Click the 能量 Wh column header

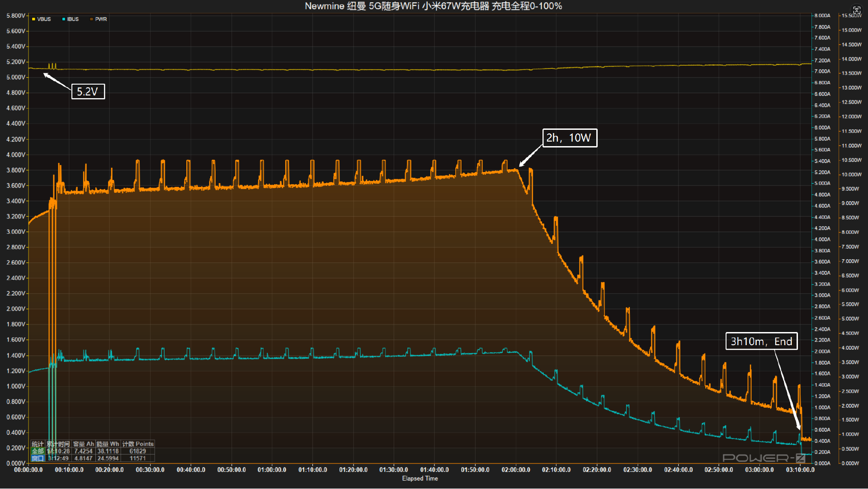pos(108,444)
